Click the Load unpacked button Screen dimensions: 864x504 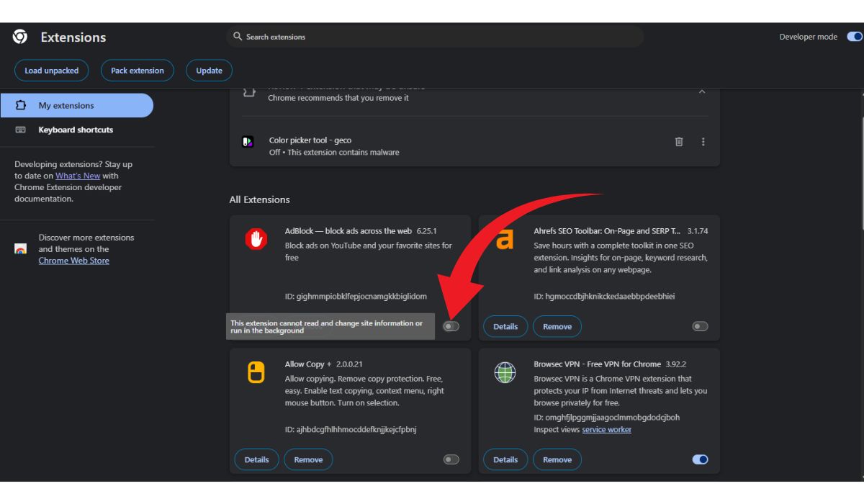pyautogui.click(x=52, y=71)
